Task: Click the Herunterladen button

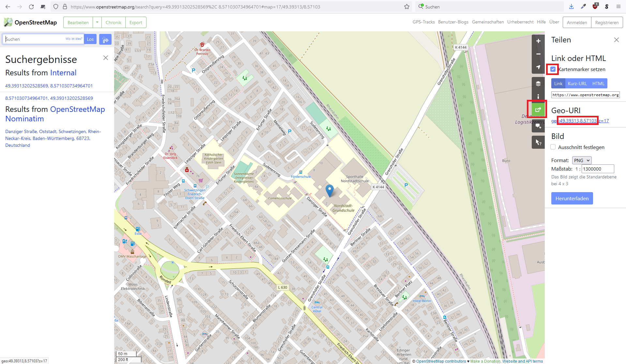Action: tap(572, 198)
